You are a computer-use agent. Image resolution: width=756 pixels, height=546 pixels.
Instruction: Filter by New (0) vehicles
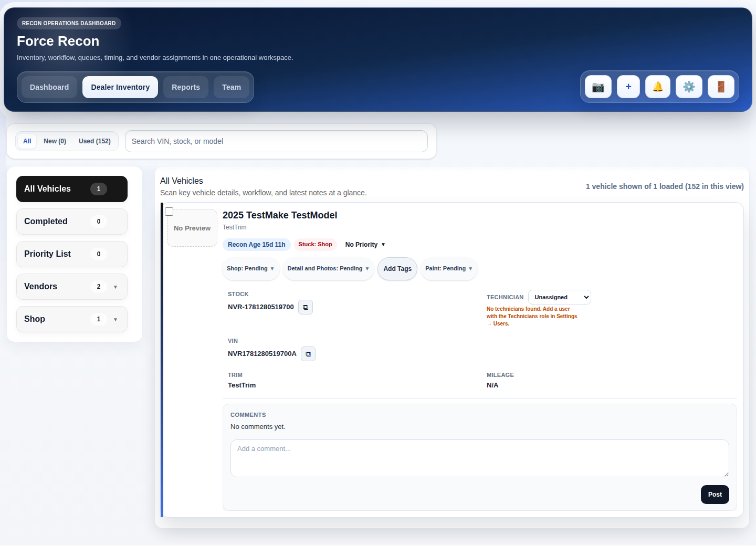tap(55, 141)
